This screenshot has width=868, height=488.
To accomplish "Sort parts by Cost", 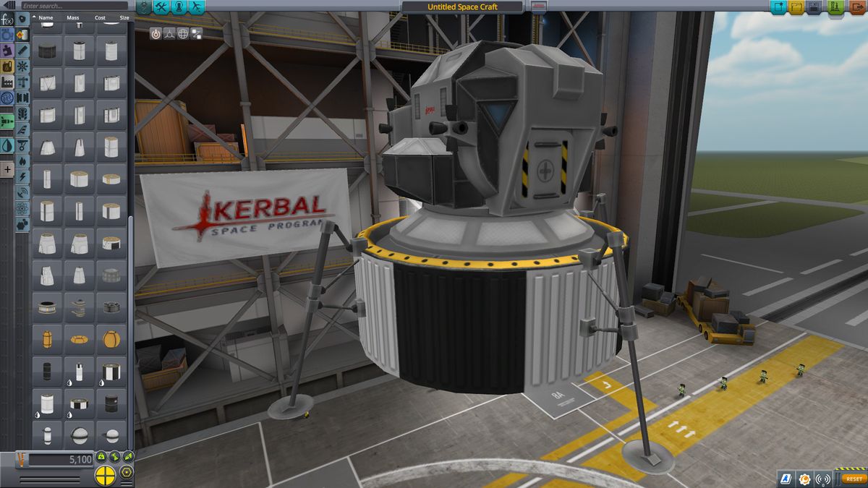I will pos(100,17).
